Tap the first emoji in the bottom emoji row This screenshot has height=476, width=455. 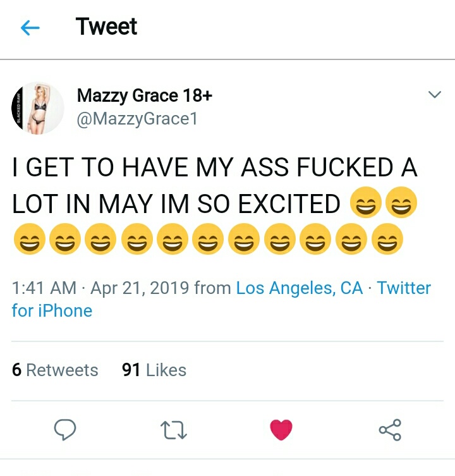tap(27, 240)
